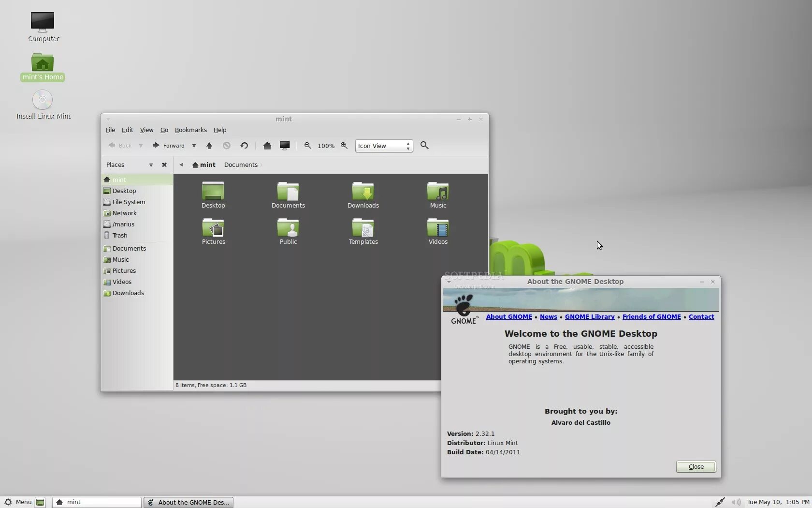Image resolution: width=812 pixels, height=508 pixels.
Task: Click the Stop loading toolbar icon
Action: [x=227, y=146]
